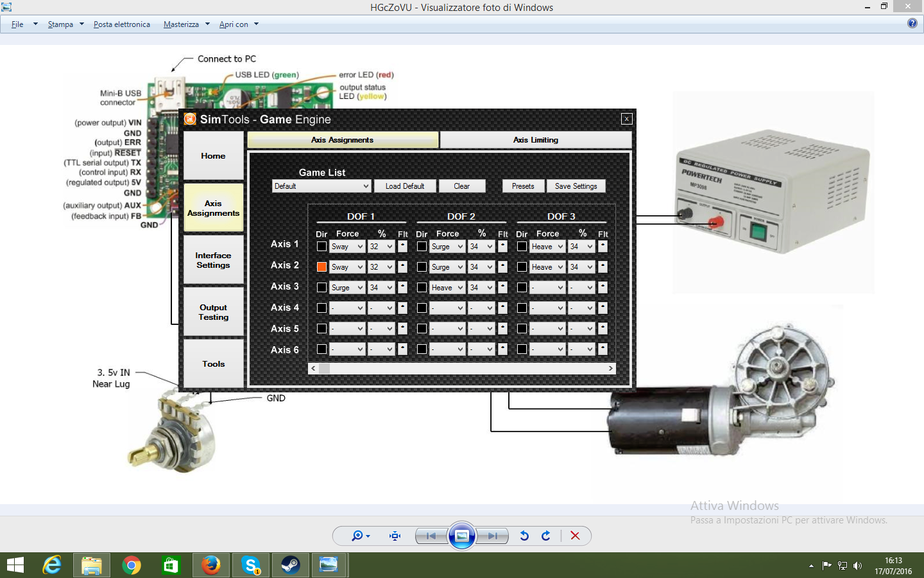Image resolution: width=924 pixels, height=578 pixels.
Task: Select Axis Assignments top tab
Action: click(x=343, y=140)
